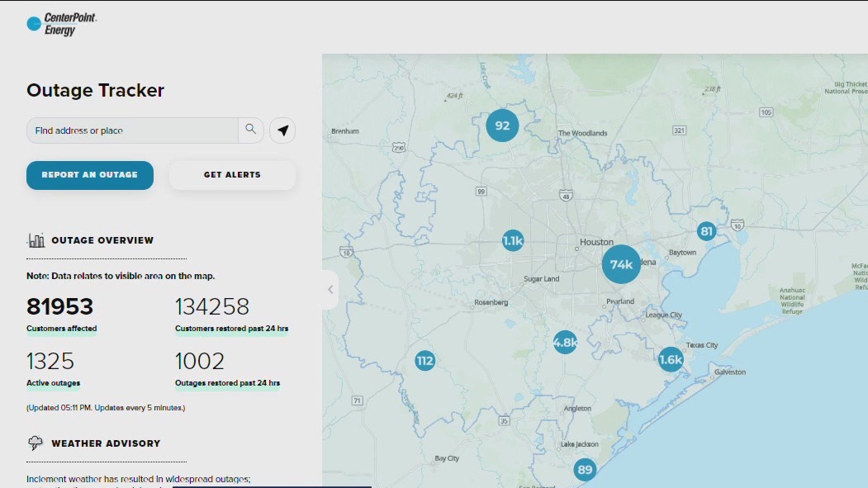
Task: Select the 74k outage cluster marker
Action: tap(621, 264)
